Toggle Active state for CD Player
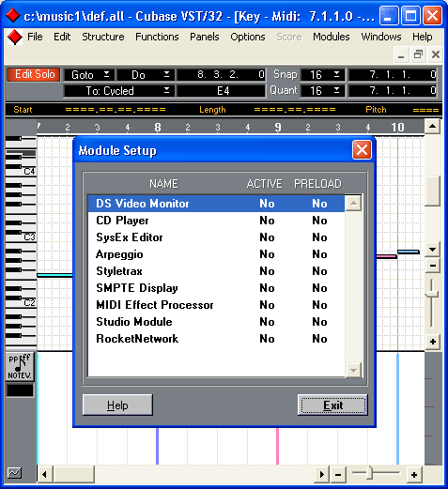The height and width of the screenshot is (489, 448). click(x=267, y=221)
